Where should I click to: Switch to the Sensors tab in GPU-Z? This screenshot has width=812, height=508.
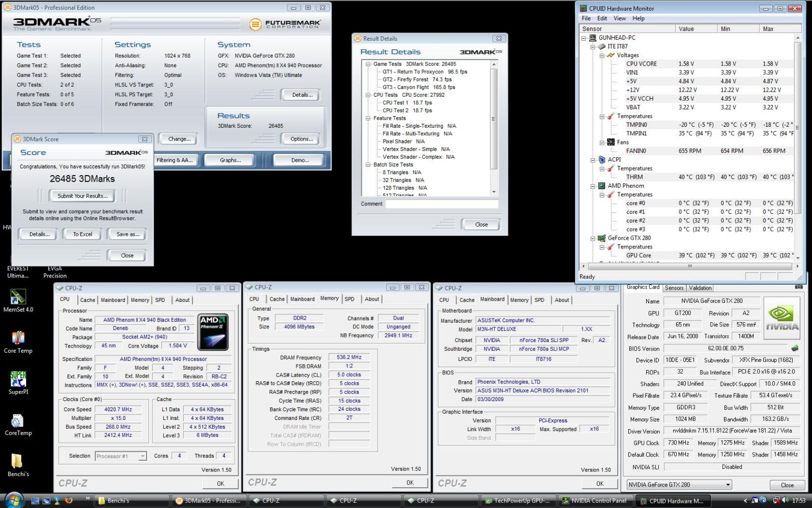(674, 288)
